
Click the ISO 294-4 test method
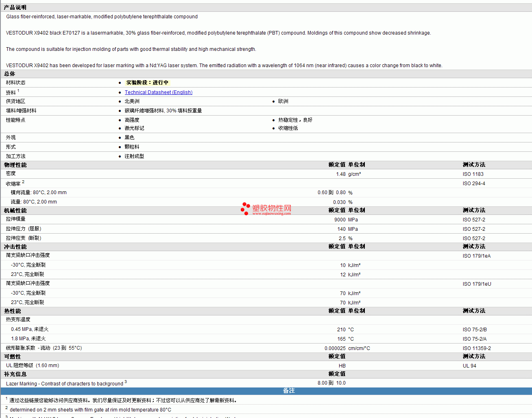(x=474, y=184)
